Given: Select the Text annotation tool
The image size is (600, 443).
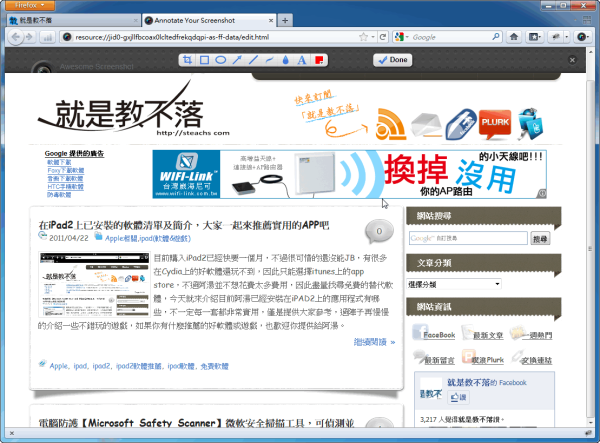Looking at the screenshot, I should (302, 60).
